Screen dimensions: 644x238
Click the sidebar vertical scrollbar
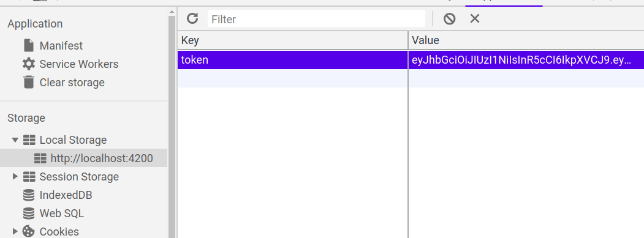click(172, 123)
